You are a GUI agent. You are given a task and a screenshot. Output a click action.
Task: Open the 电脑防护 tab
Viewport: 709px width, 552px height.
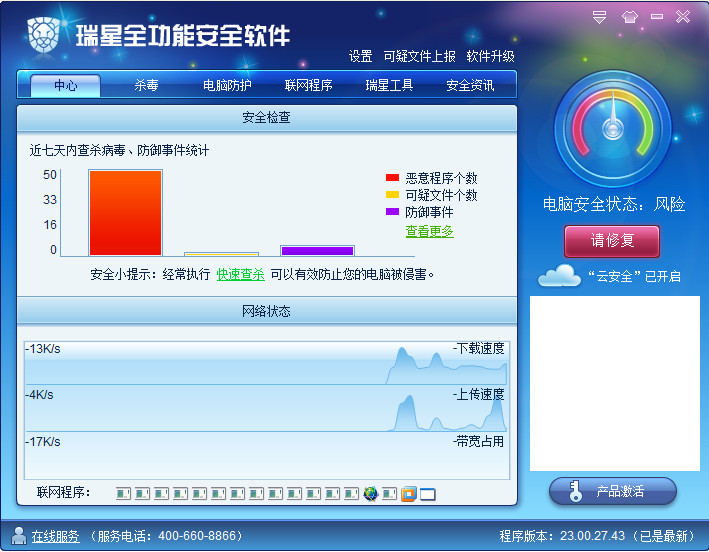(227, 85)
